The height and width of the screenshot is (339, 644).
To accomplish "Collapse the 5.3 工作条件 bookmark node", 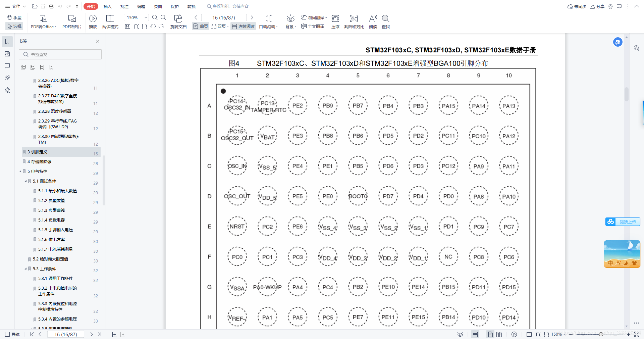I will 26,269.
